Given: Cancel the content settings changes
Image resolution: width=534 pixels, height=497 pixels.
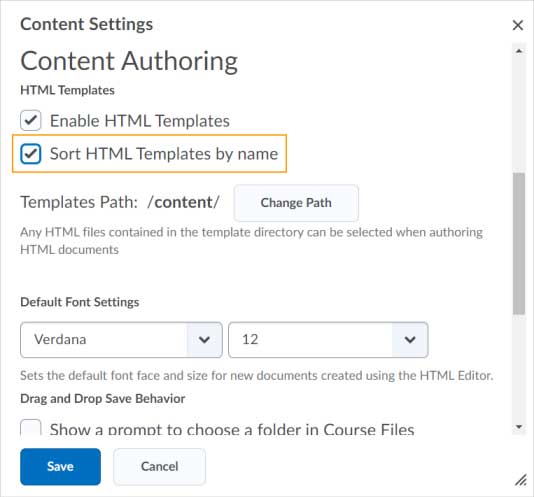Looking at the screenshot, I should click(159, 466).
